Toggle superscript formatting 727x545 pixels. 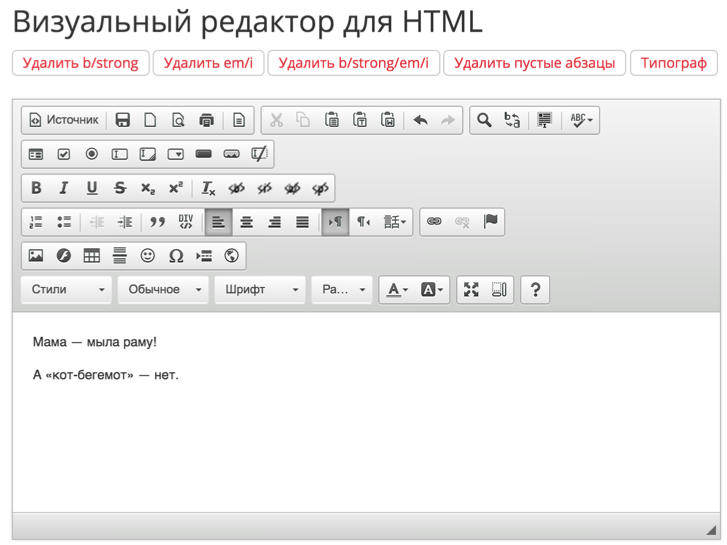(176, 188)
